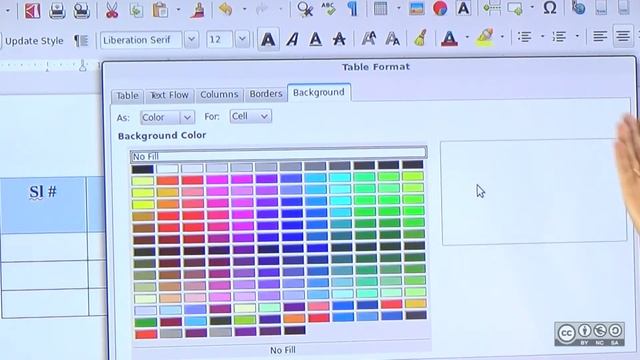The image size is (640, 360).
Task: Apply font color red-underlined A
Action: click(449, 38)
